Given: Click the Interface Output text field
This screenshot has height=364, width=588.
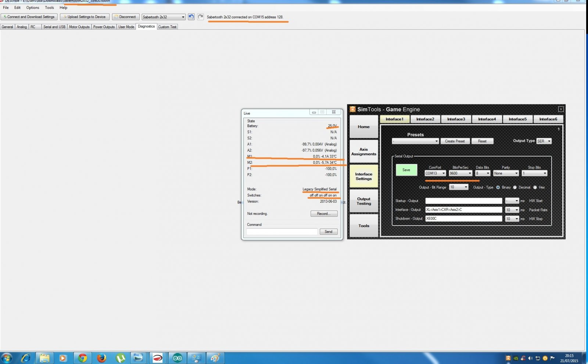Looking at the screenshot, I should (x=464, y=210).
